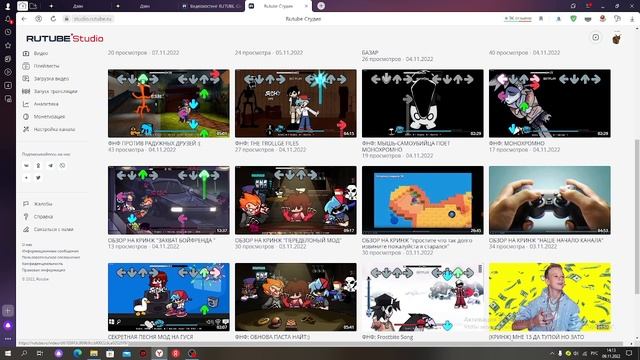Open the Монетизация section
Screen dimensions: 640x360
click(44, 117)
